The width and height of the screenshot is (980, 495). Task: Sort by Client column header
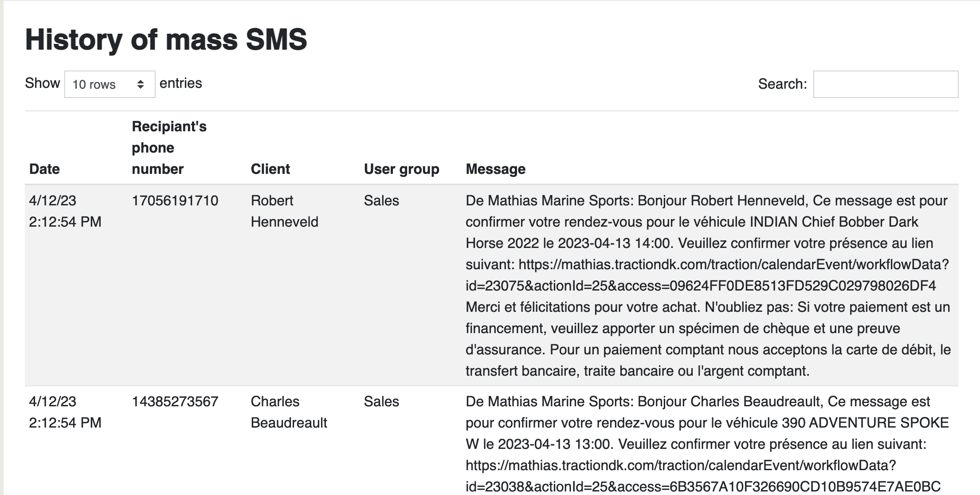(270, 169)
